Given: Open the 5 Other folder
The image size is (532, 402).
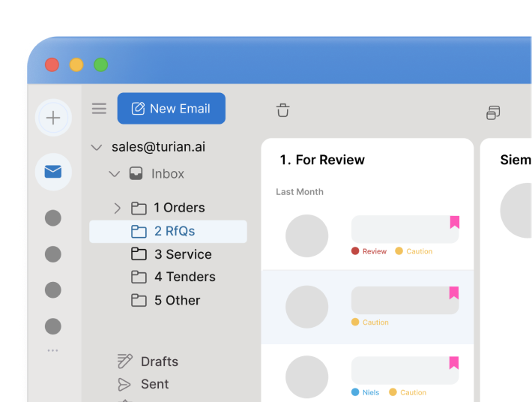Looking at the screenshot, I should pyautogui.click(x=166, y=301).
